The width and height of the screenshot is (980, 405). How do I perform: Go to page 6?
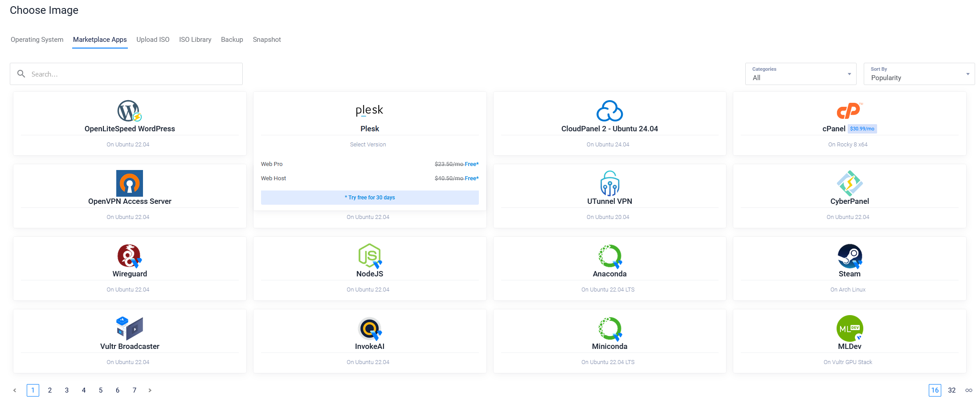(x=118, y=390)
